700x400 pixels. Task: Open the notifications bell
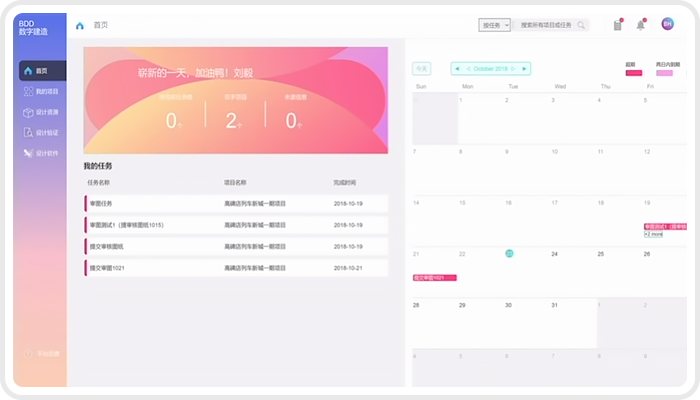[641, 25]
